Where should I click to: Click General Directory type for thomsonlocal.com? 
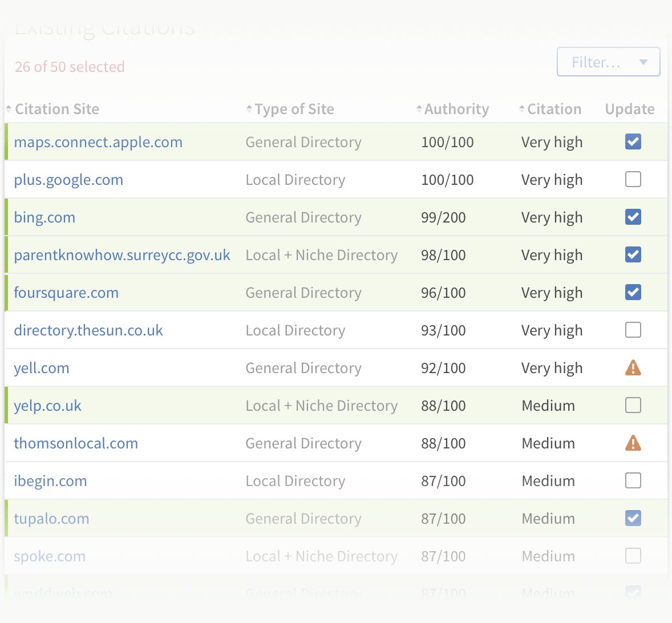(x=303, y=443)
